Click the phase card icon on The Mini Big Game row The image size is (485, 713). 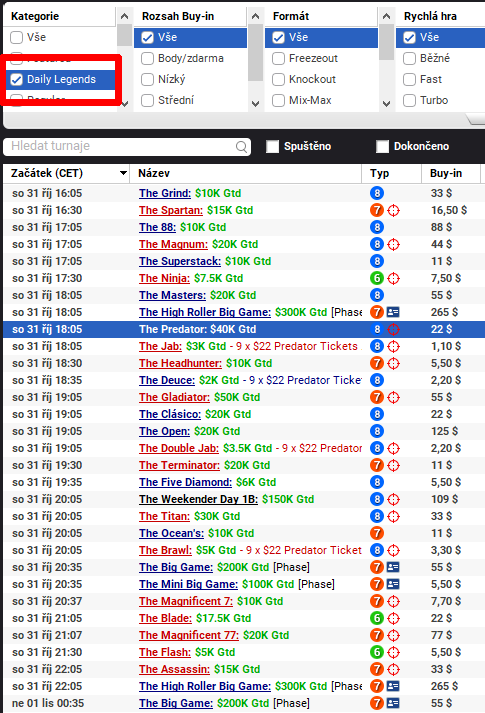click(x=393, y=584)
